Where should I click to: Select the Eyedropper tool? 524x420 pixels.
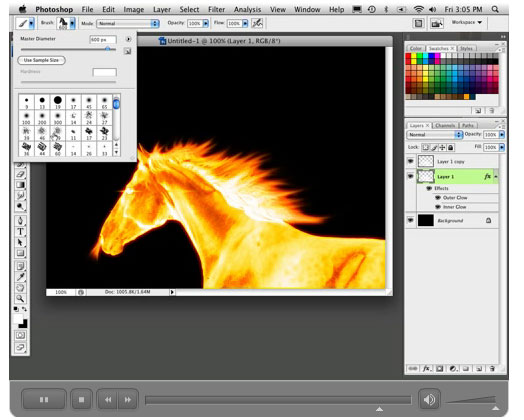click(20, 277)
